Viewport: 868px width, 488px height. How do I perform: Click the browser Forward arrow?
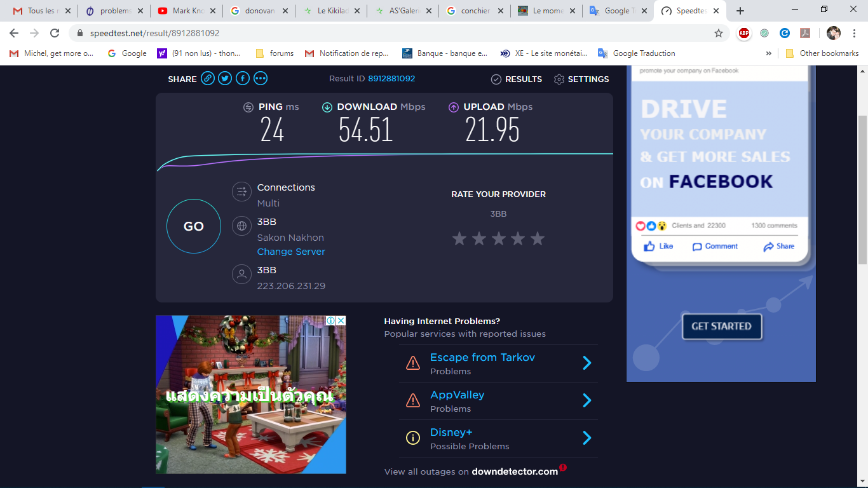[34, 33]
